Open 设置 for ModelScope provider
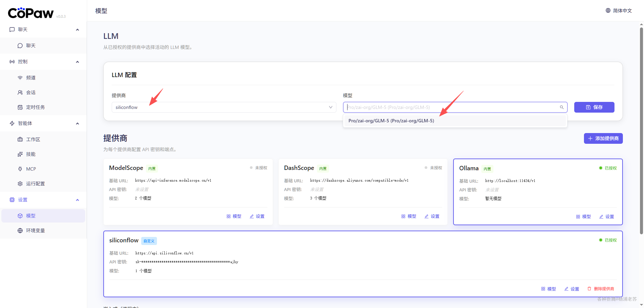This screenshot has height=308, width=644. point(257,216)
